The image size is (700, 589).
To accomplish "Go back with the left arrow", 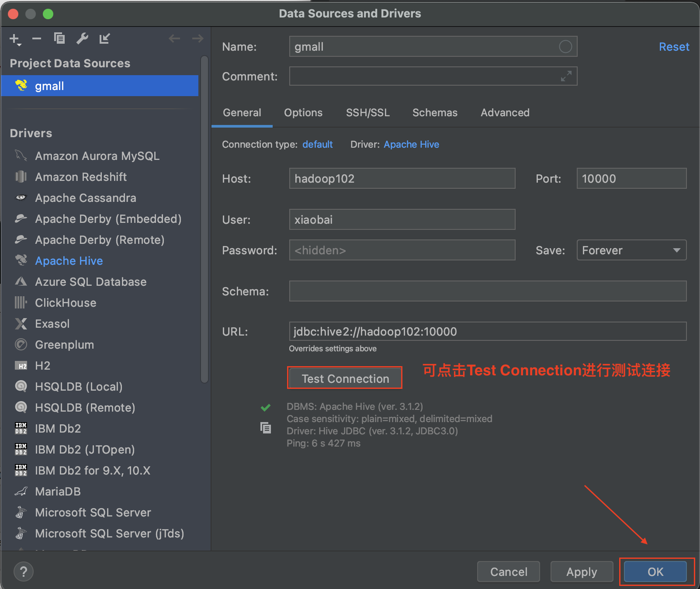I will pyautogui.click(x=174, y=38).
